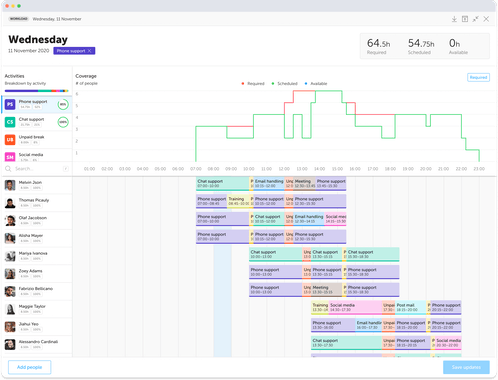
Task: Click the Save updates button
Action: 466,367
